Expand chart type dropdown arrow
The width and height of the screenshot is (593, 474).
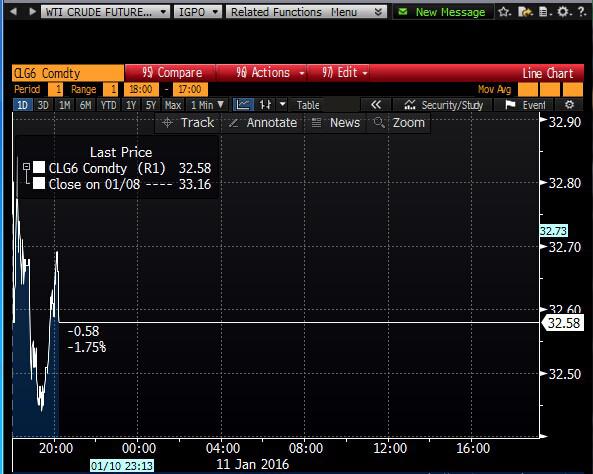pyautogui.click(x=283, y=104)
